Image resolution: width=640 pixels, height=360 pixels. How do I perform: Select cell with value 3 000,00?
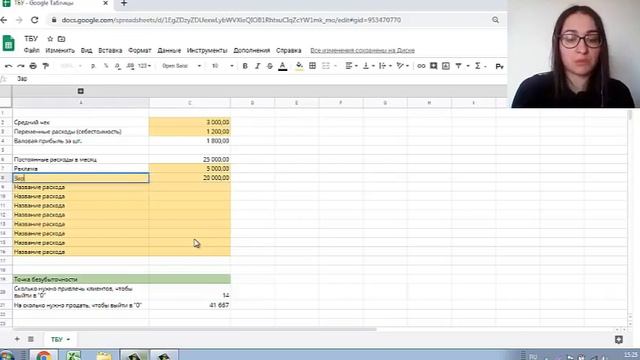pos(190,122)
